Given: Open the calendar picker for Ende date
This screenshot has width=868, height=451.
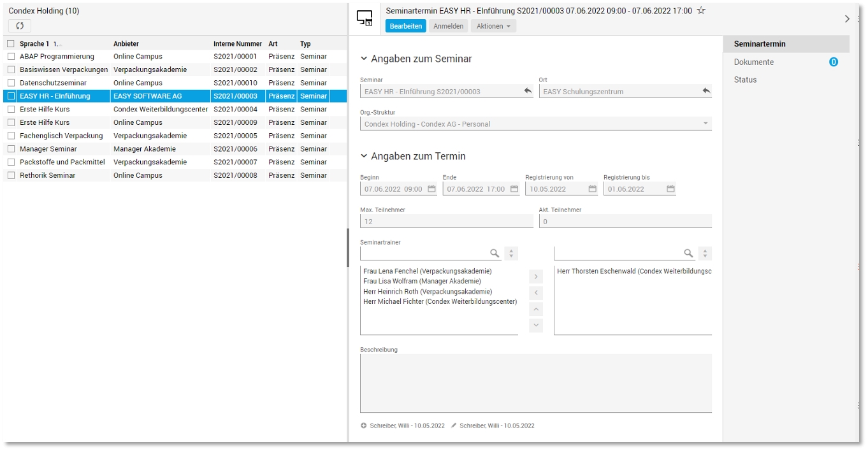Looking at the screenshot, I should [x=514, y=189].
